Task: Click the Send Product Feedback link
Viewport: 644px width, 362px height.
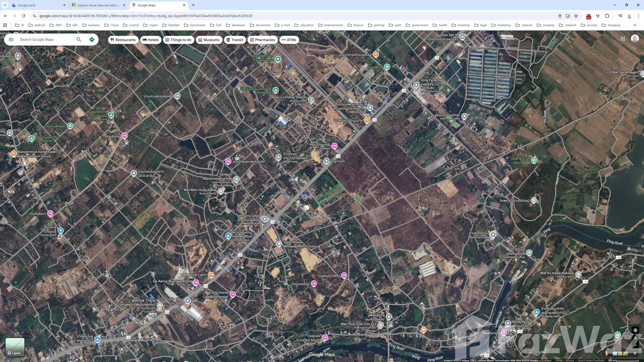Action: click(591, 360)
